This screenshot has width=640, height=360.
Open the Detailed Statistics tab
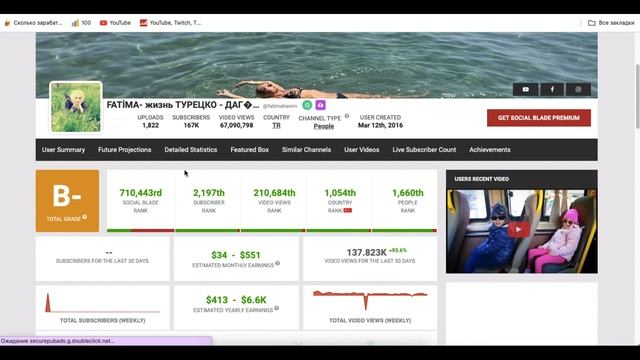191,150
